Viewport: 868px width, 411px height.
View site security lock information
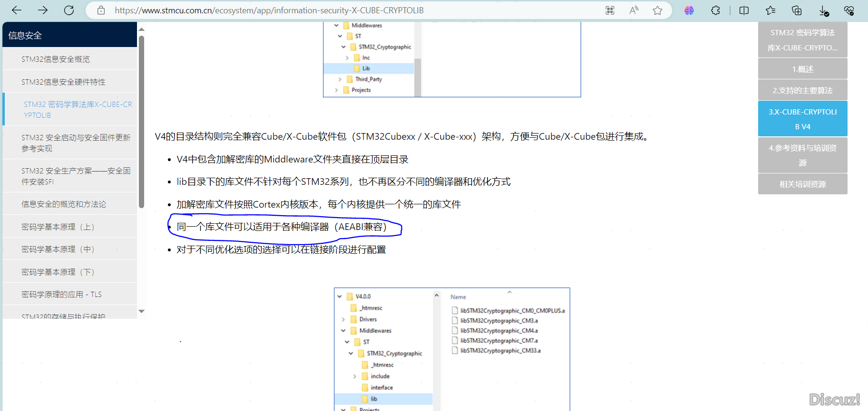101,10
